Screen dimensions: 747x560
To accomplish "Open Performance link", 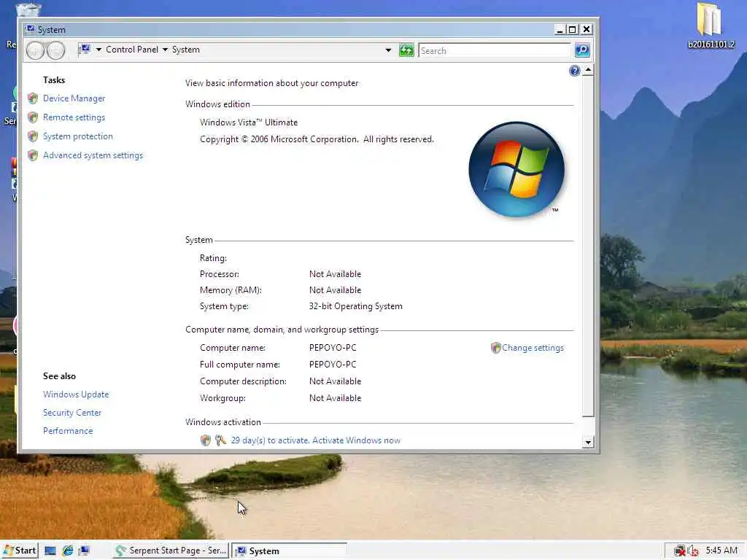I will (68, 430).
